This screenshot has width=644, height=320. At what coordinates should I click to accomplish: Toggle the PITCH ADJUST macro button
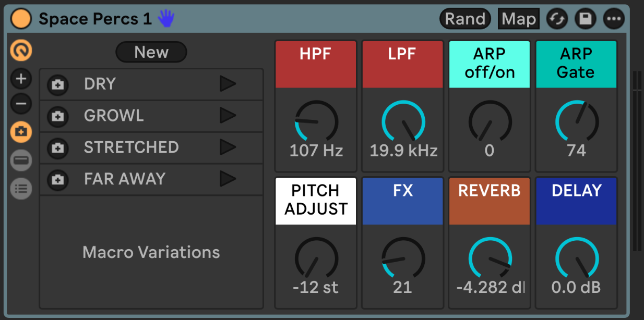(x=315, y=201)
